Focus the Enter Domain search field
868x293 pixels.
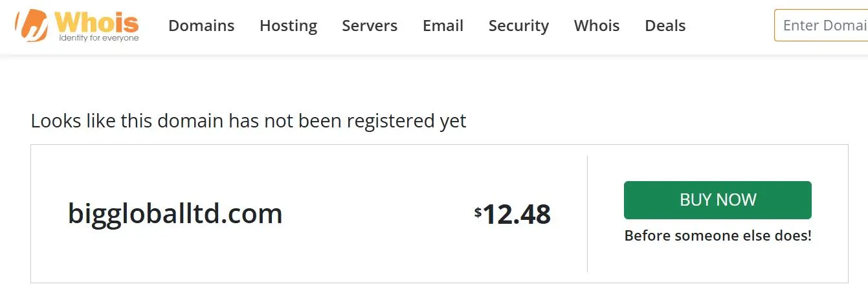pos(821,25)
